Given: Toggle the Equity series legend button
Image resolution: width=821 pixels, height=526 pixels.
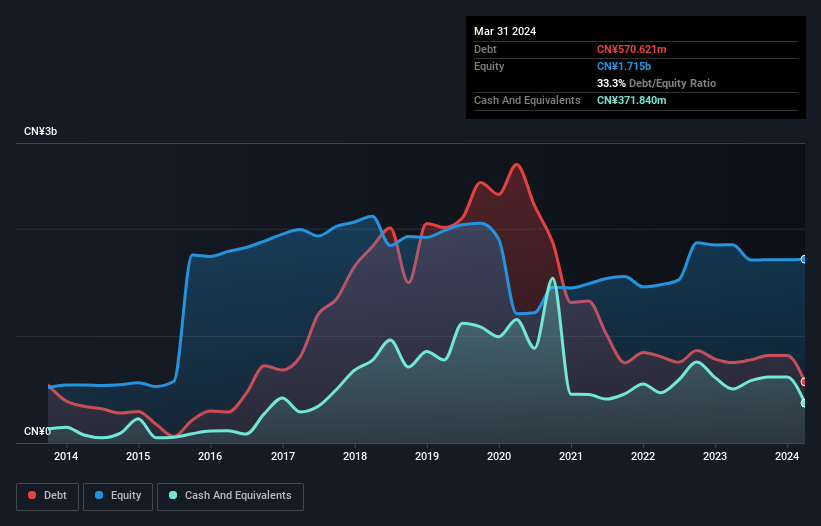Looking at the screenshot, I should (x=118, y=496).
